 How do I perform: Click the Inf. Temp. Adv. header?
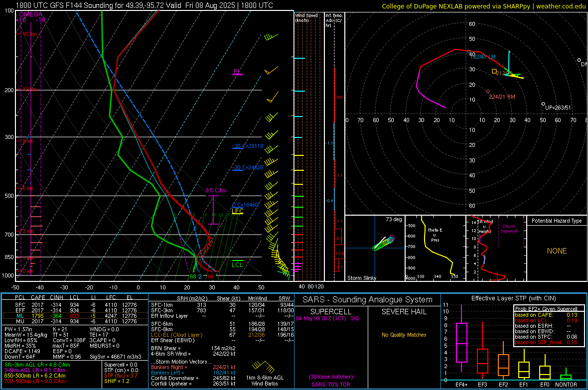tap(334, 20)
